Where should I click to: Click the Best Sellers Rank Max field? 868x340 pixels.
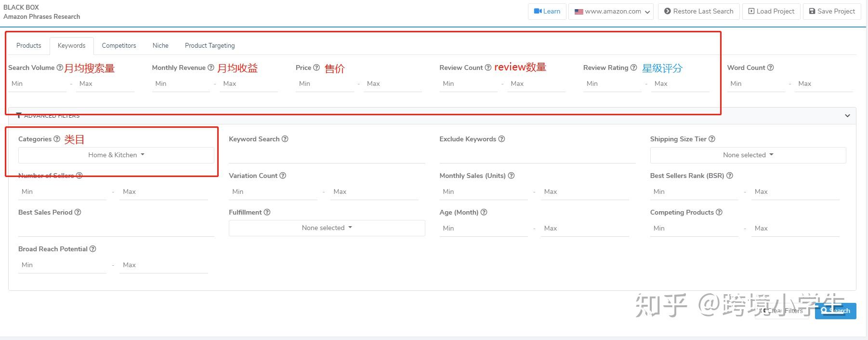tap(795, 192)
